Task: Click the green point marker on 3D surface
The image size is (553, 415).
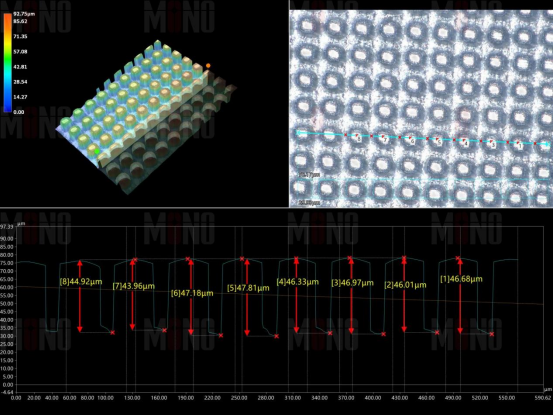Action: (97, 151)
